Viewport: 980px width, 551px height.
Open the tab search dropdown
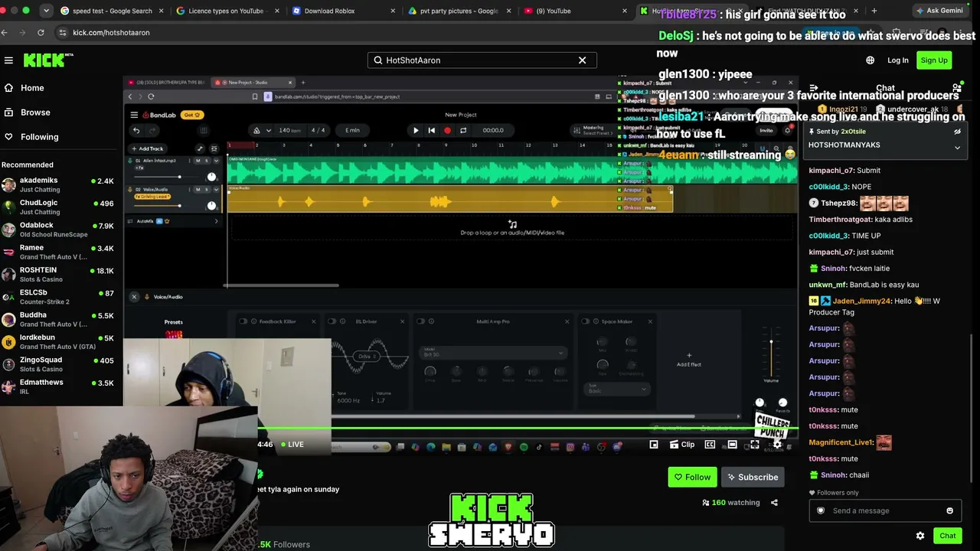click(x=47, y=11)
